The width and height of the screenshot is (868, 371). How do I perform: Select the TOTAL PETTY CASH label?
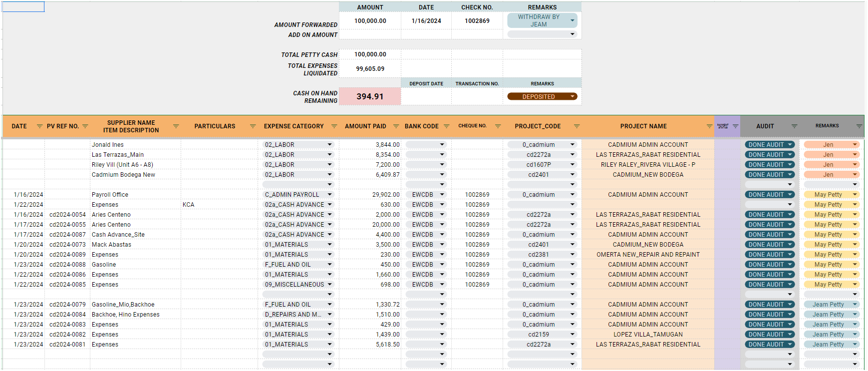point(309,55)
